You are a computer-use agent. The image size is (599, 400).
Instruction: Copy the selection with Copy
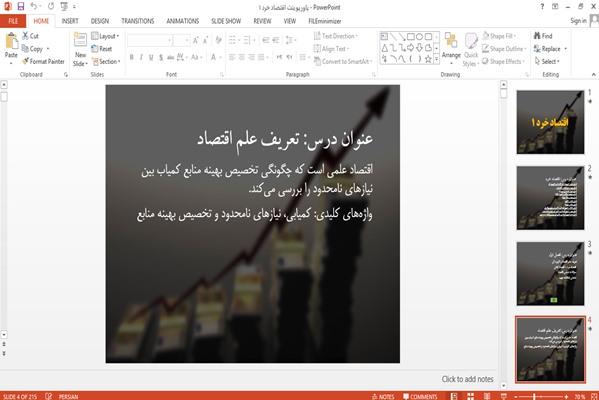coord(32,49)
